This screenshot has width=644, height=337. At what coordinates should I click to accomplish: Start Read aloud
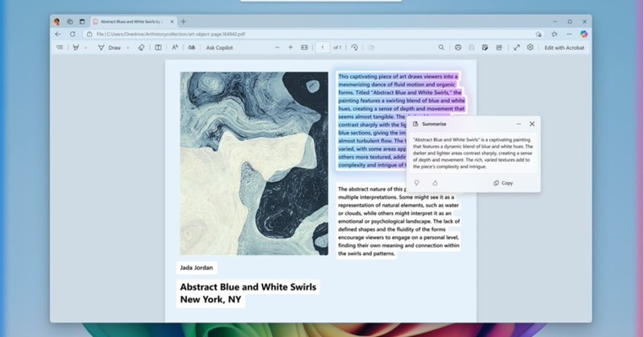[175, 47]
